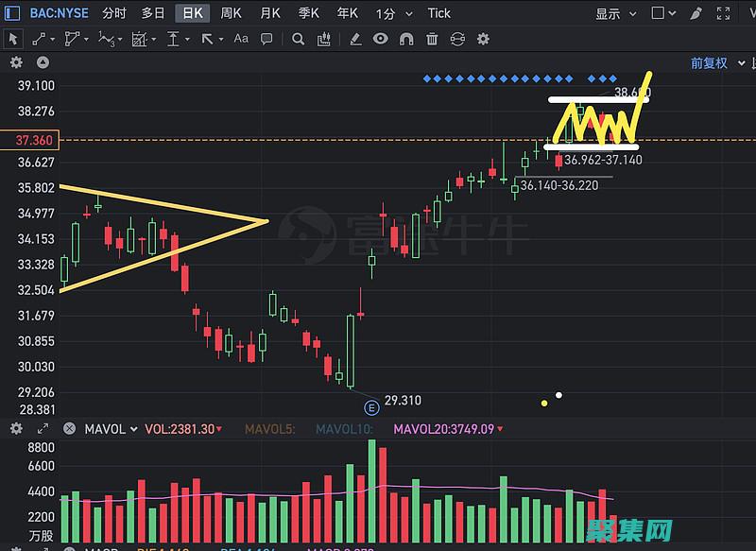Toggle drawings visibility with eye icon

381,39
